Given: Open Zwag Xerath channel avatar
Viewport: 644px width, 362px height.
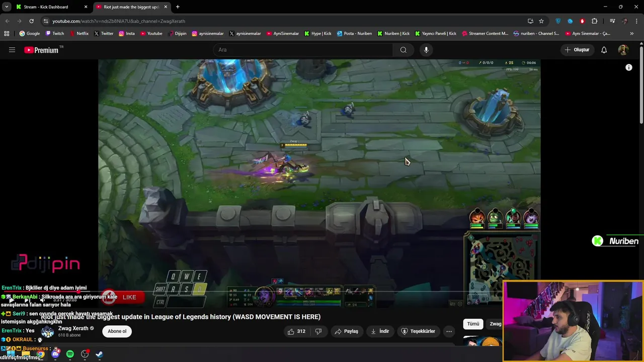Looking at the screenshot, I should [47, 331].
